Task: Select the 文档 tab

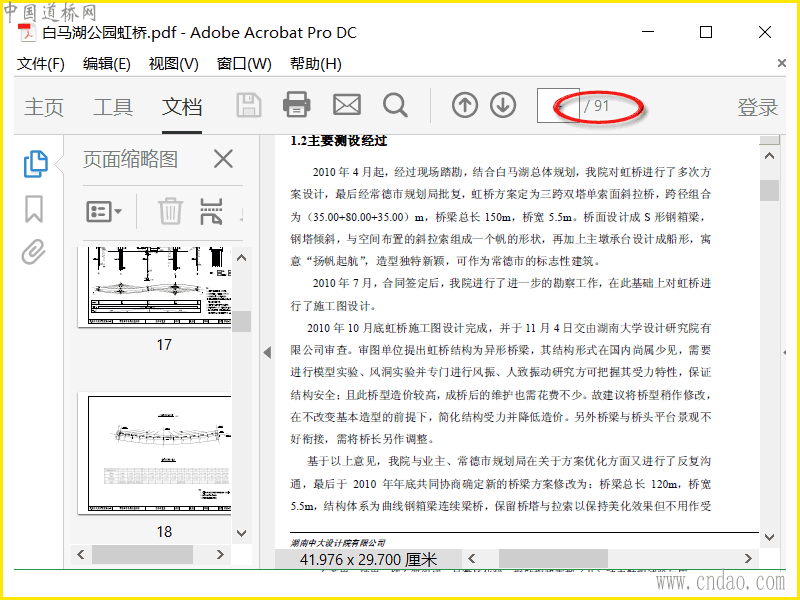Action: 182,107
